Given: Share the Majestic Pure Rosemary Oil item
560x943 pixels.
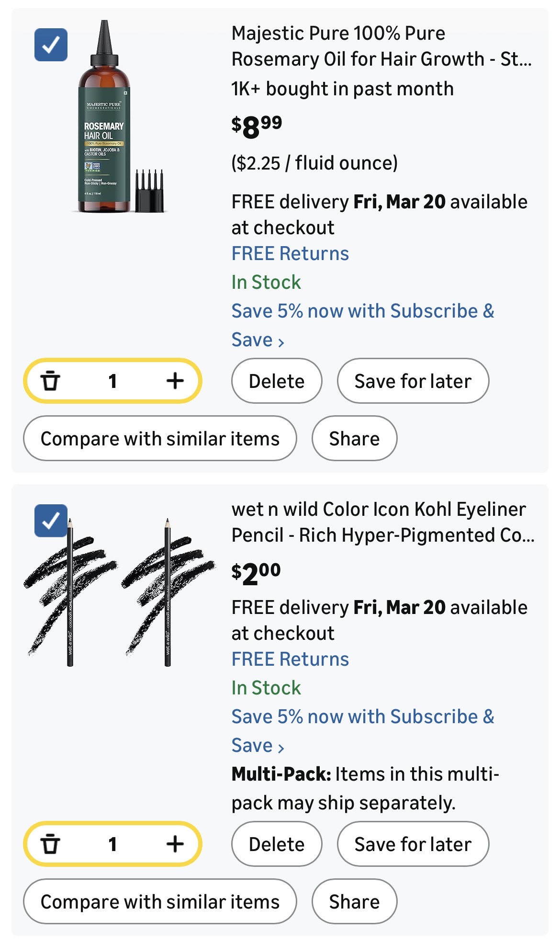Looking at the screenshot, I should [354, 439].
